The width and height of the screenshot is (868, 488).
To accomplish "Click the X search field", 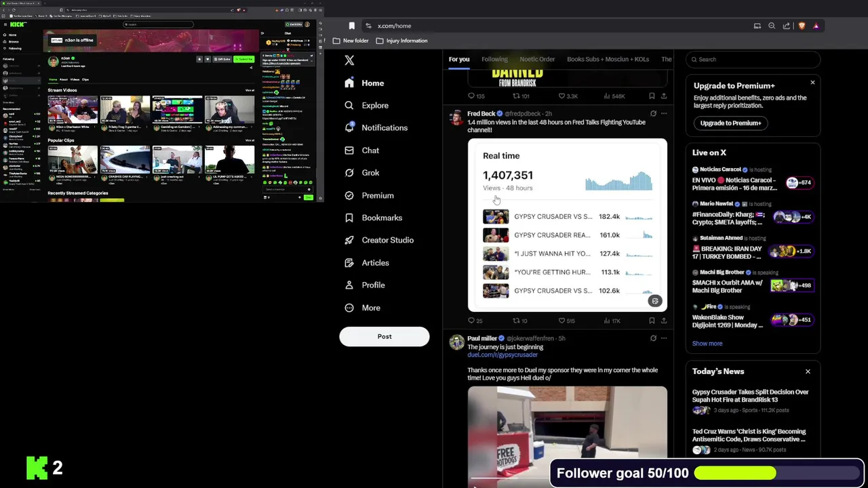I will click(x=753, y=60).
